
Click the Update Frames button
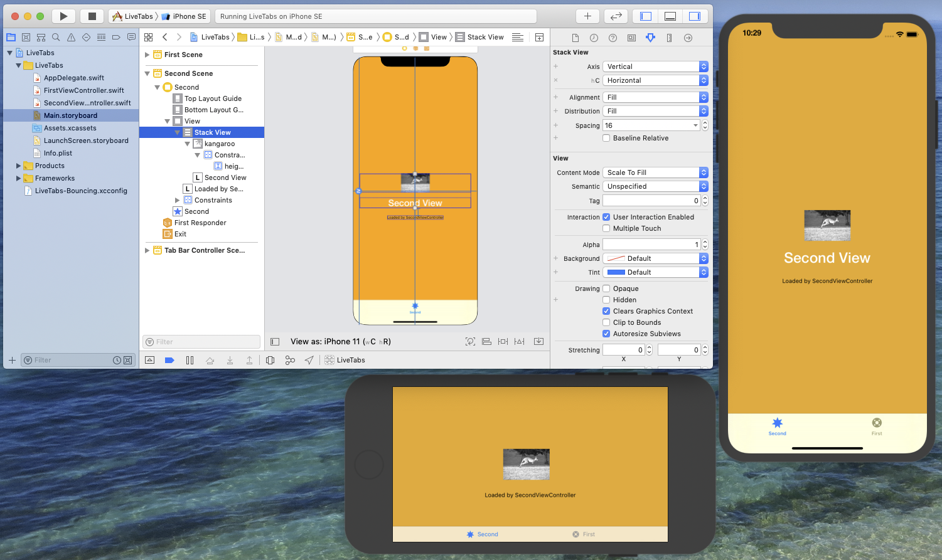pos(470,341)
